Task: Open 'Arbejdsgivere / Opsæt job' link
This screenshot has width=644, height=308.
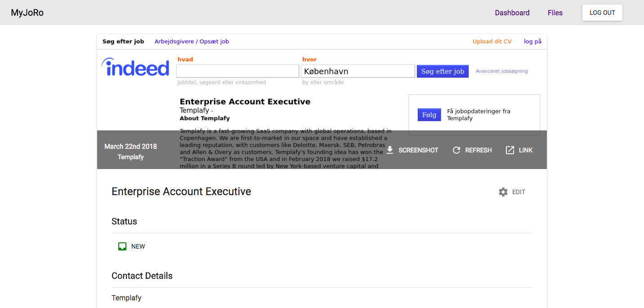Action: [192, 41]
